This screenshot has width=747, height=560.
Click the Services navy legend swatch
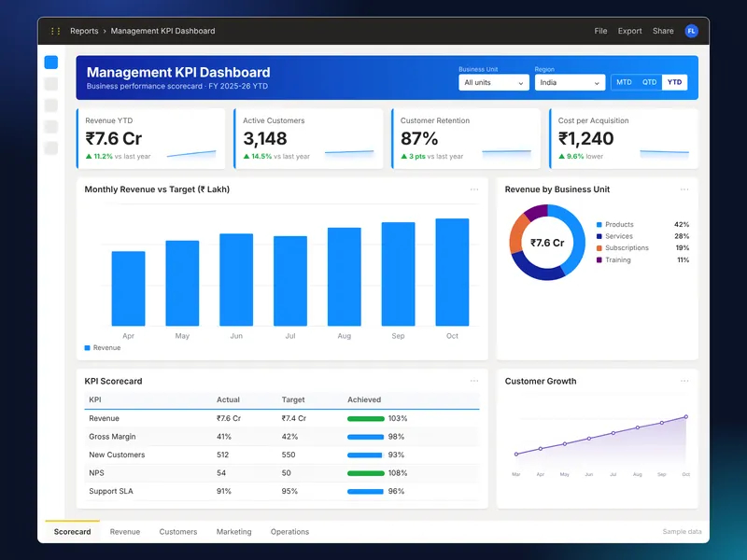click(x=599, y=236)
